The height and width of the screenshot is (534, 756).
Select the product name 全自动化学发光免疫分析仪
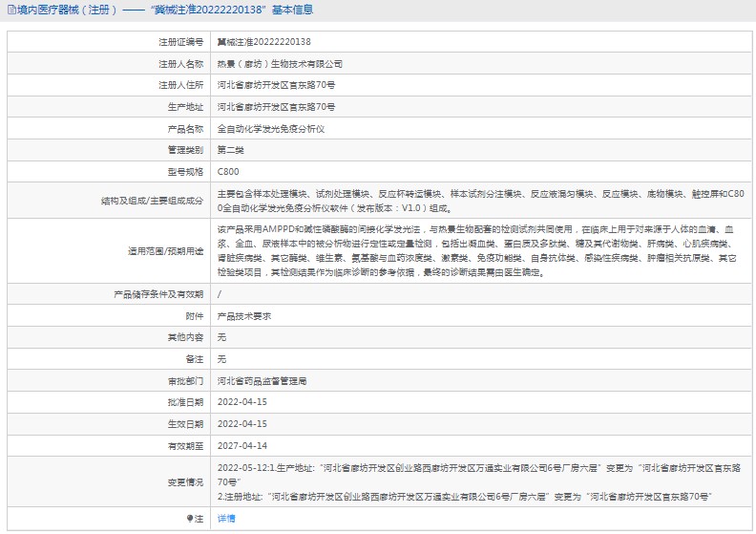271,129
